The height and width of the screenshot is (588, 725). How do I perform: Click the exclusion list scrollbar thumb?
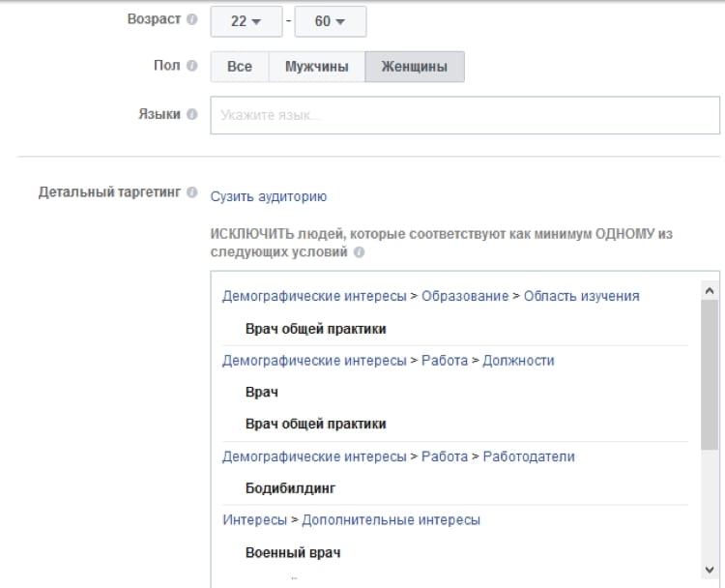click(x=710, y=372)
